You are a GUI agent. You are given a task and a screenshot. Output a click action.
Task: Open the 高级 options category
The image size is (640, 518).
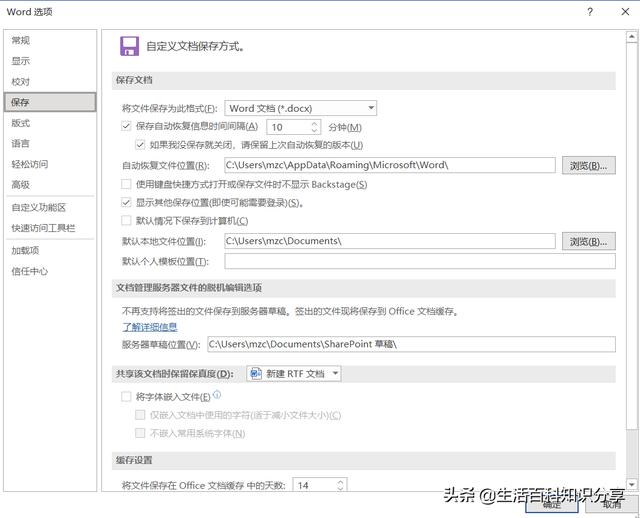(20, 185)
